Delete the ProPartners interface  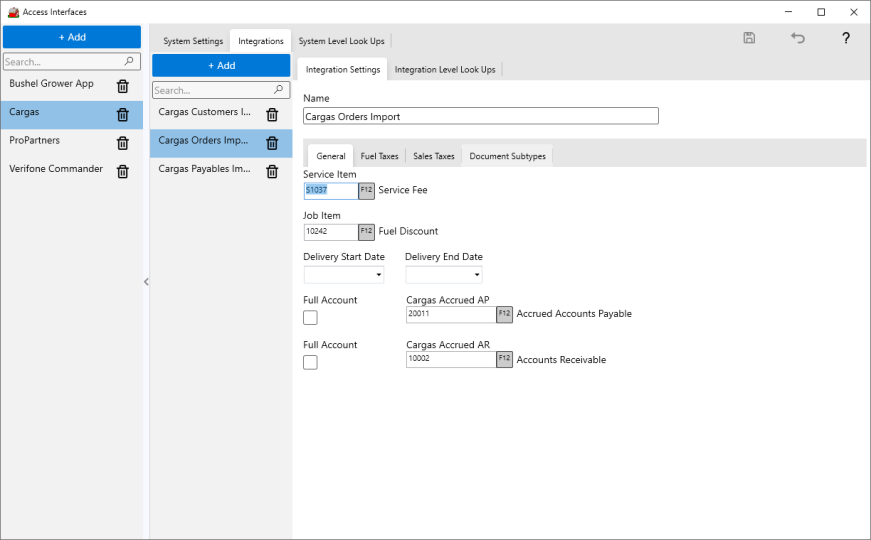[123, 143]
